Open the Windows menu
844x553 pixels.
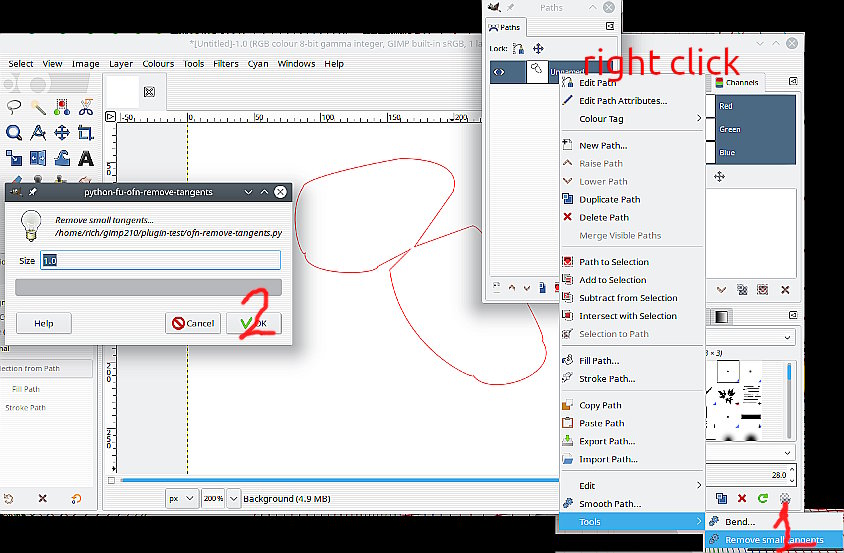296,64
